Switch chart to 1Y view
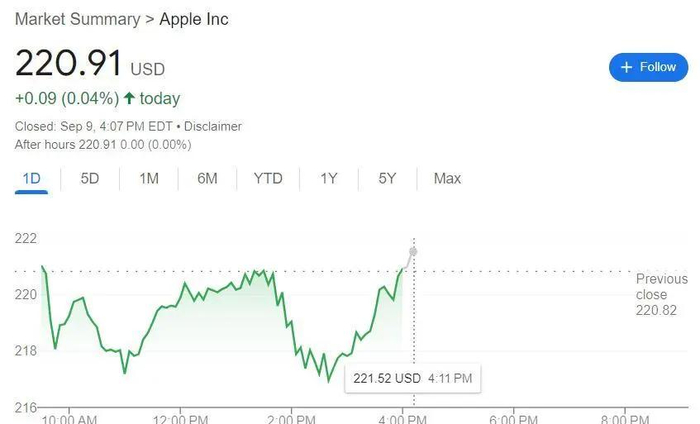 (329, 178)
